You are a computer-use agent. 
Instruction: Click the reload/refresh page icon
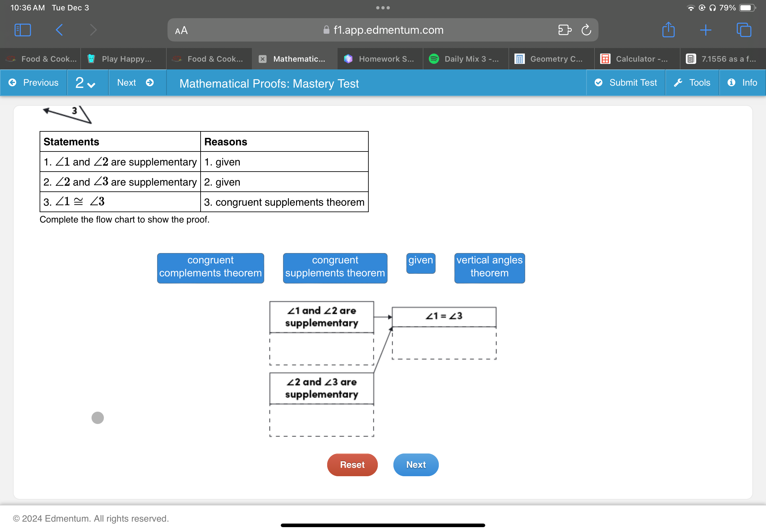coord(586,29)
